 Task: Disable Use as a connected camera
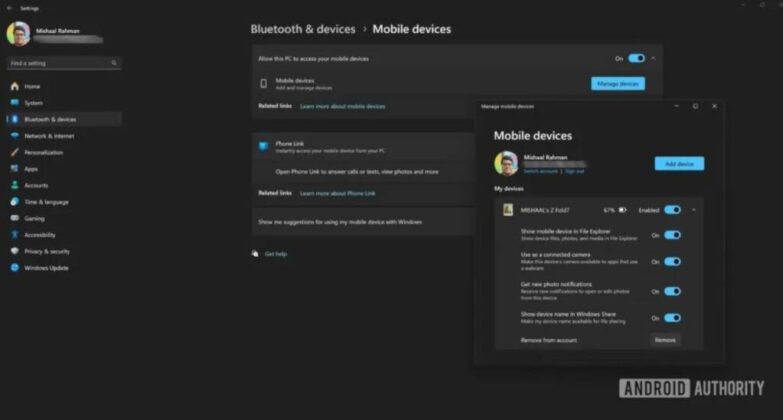pyautogui.click(x=673, y=262)
